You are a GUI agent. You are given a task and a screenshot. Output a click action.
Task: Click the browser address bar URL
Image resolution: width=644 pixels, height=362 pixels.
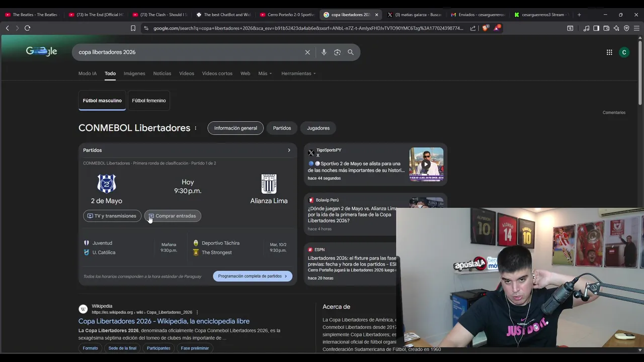[308, 28]
